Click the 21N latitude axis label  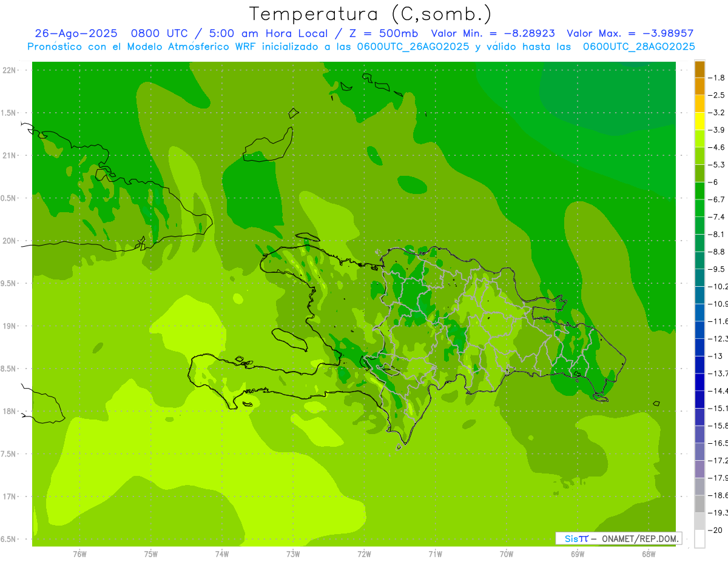click(10, 155)
